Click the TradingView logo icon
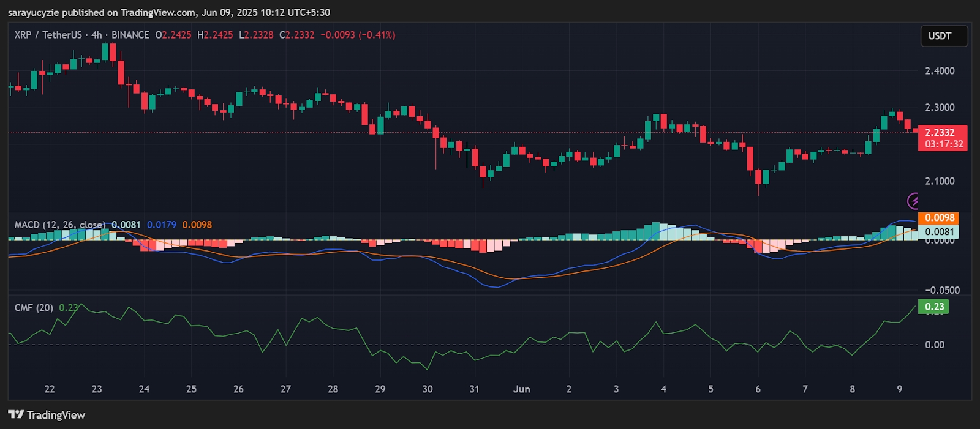Image resolution: width=980 pixels, height=429 pixels. tap(16, 415)
